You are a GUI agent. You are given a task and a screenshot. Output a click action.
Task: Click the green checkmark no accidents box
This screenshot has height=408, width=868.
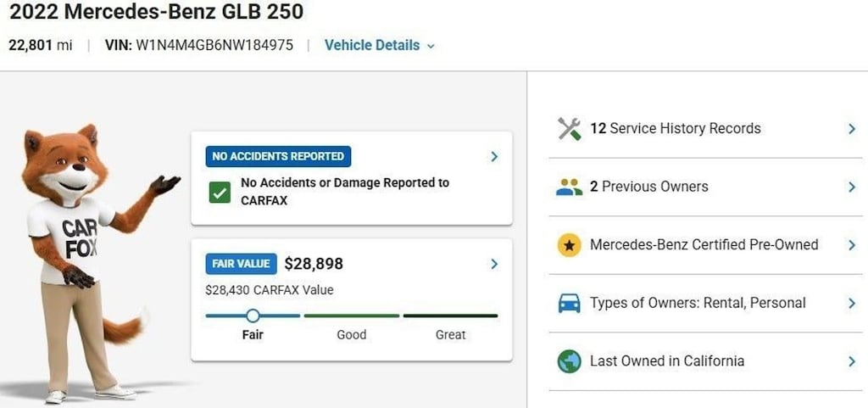220,192
